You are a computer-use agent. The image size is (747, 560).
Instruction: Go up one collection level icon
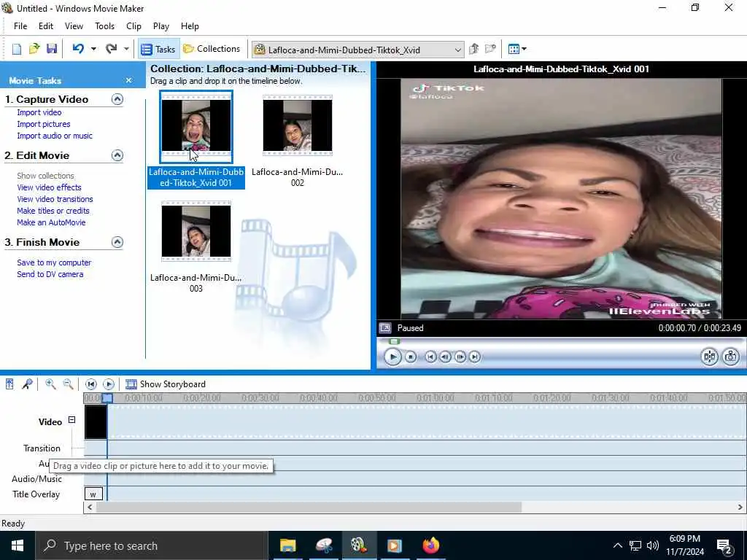coord(473,49)
